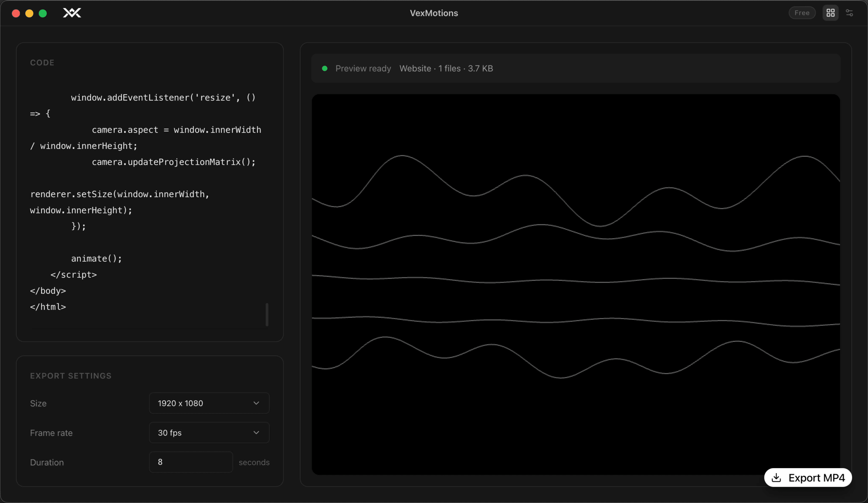Click the 'seconds' unit label
The height and width of the screenshot is (503, 868).
[254, 462]
